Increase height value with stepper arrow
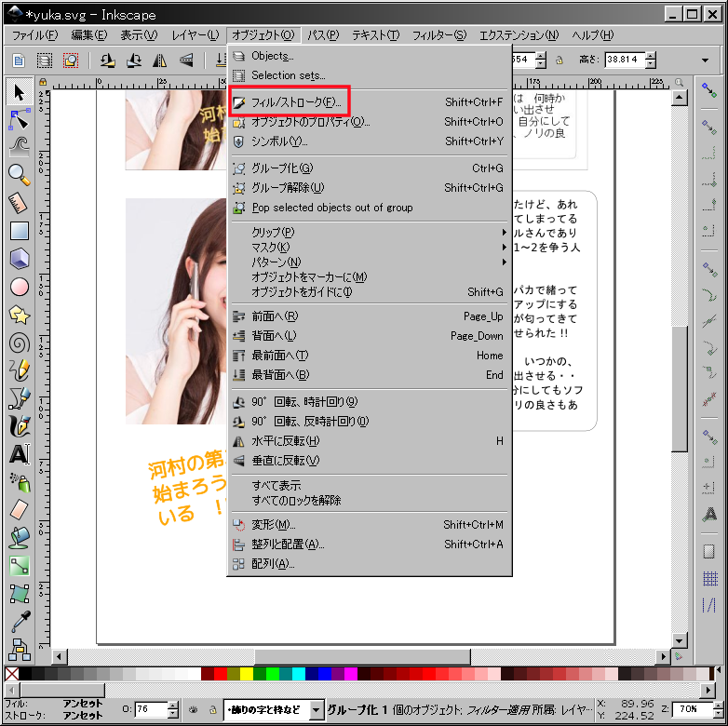728x726 pixels. 651,56
